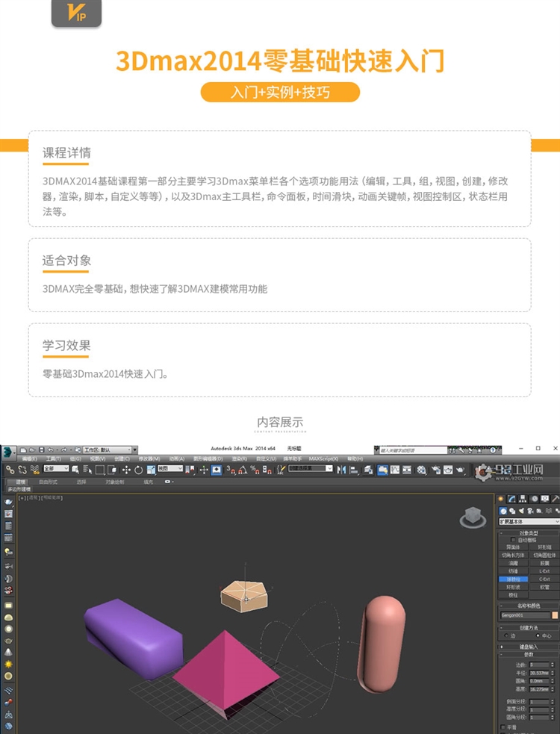Expand the 键盘输入 rollout

coord(529,647)
